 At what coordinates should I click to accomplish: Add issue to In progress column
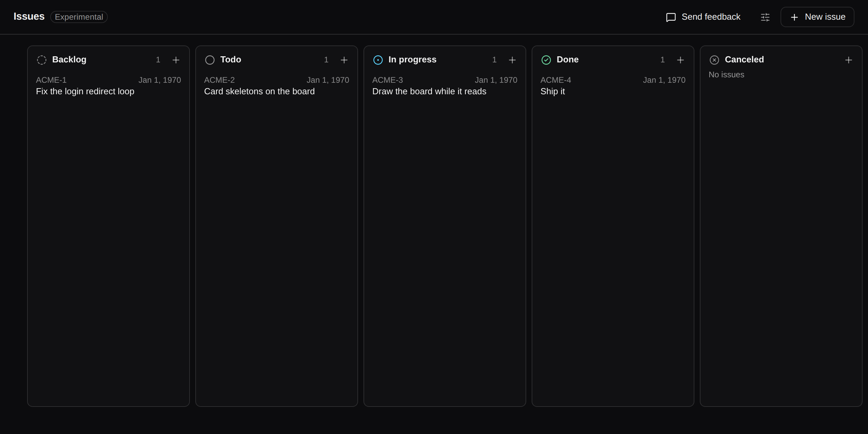(x=512, y=60)
